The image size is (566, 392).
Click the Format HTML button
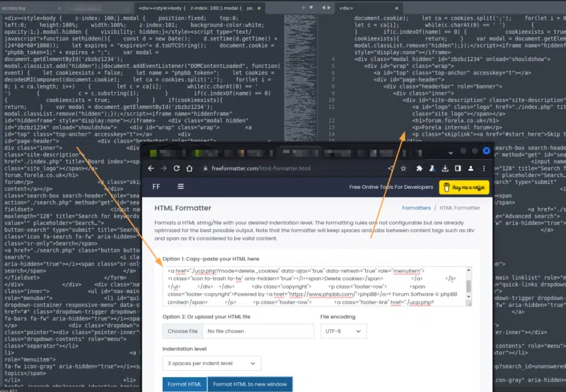pyautogui.click(x=185, y=384)
